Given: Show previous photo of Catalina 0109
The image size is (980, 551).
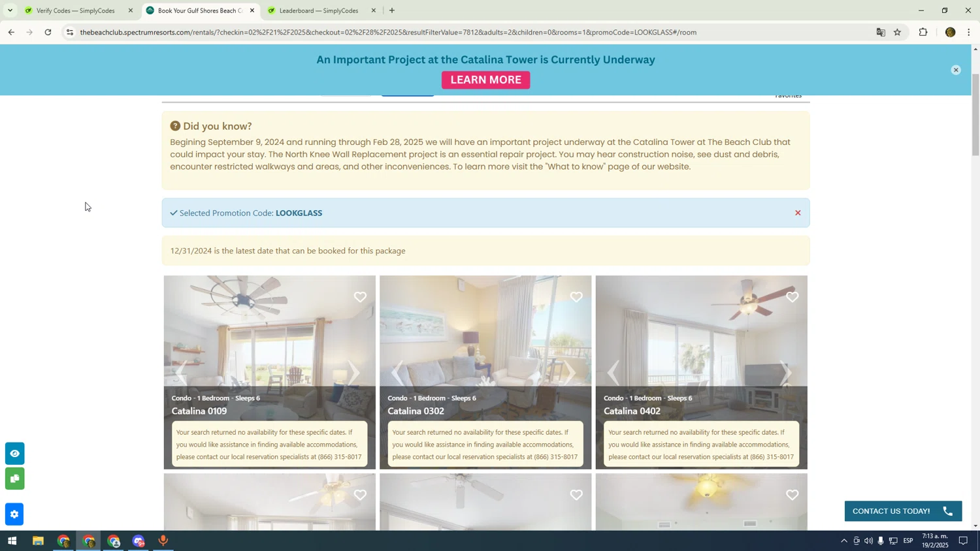Looking at the screenshot, I should [181, 373].
